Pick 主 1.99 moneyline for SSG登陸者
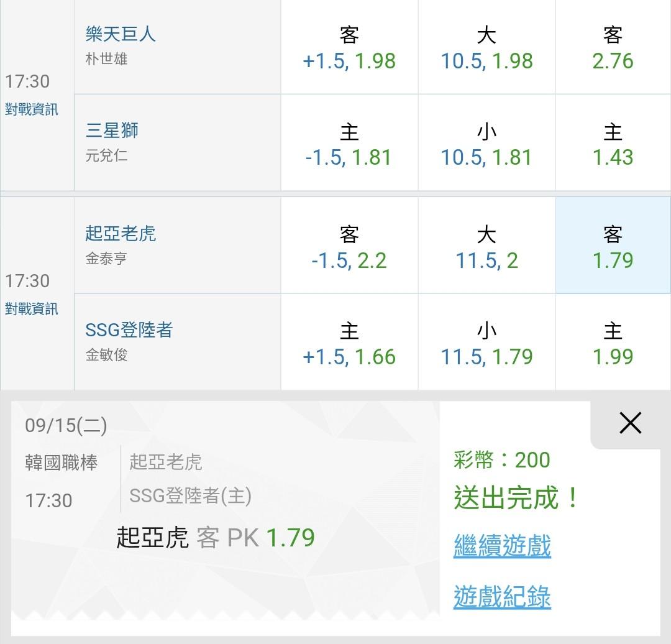671x644 pixels. coord(613,342)
